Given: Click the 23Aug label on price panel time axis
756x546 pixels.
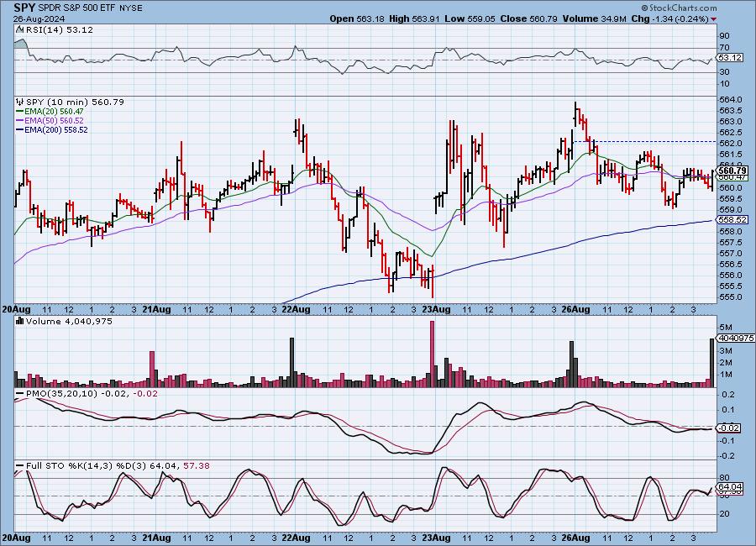Looking at the screenshot, I should [436, 310].
